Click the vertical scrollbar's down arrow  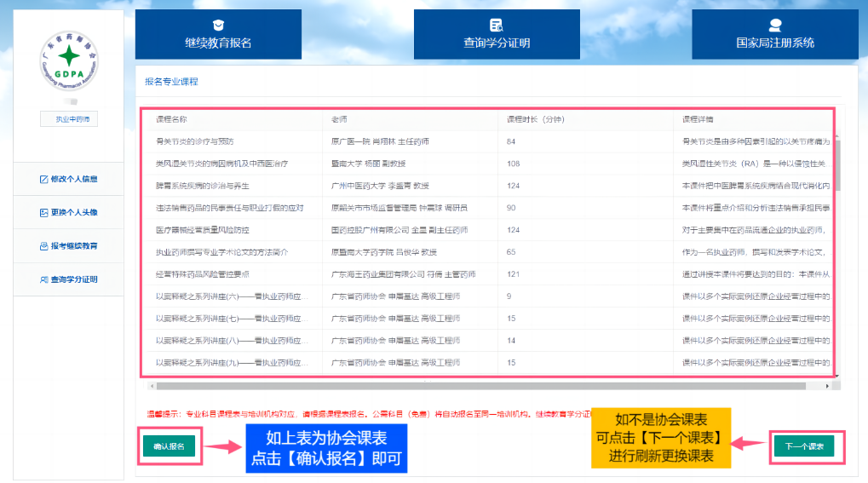pyautogui.click(x=836, y=375)
